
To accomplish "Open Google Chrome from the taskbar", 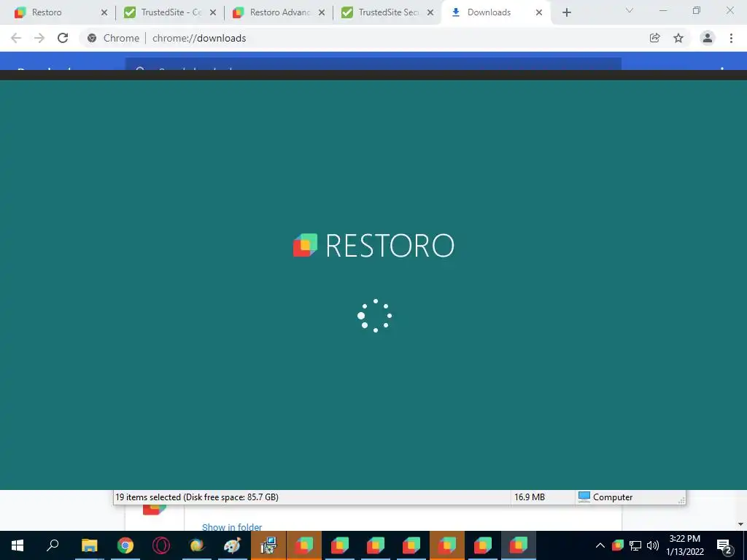I will (125, 545).
